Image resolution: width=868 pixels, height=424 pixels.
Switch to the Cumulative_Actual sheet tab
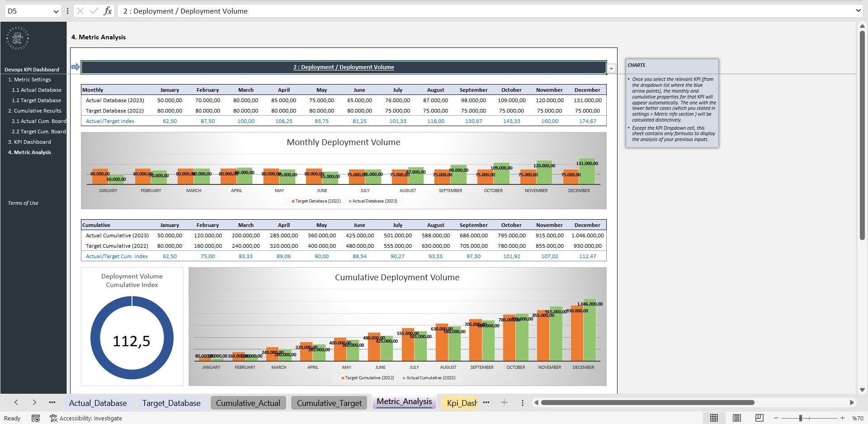(x=248, y=402)
